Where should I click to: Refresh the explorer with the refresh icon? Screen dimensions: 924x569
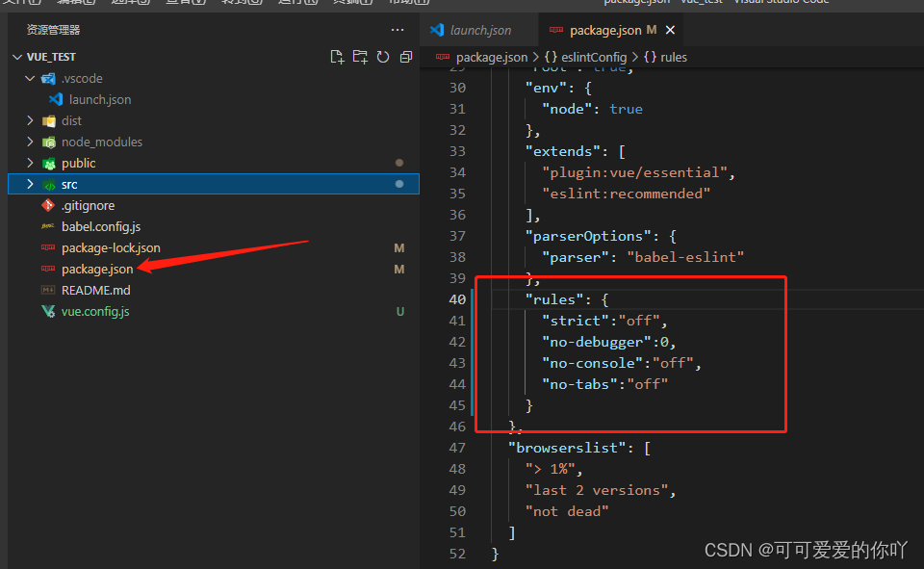383,57
